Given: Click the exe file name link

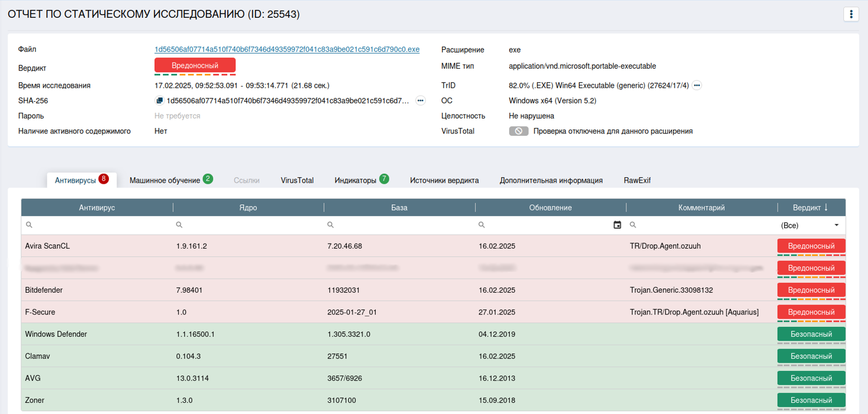Looking at the screenshot, I should tap(287, 49).
